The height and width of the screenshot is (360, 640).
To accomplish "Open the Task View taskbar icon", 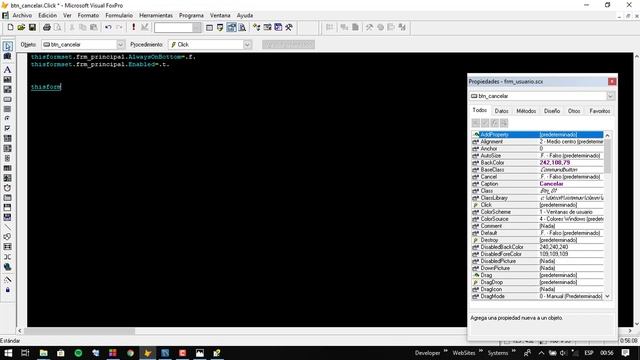I will tap(25, 353).
